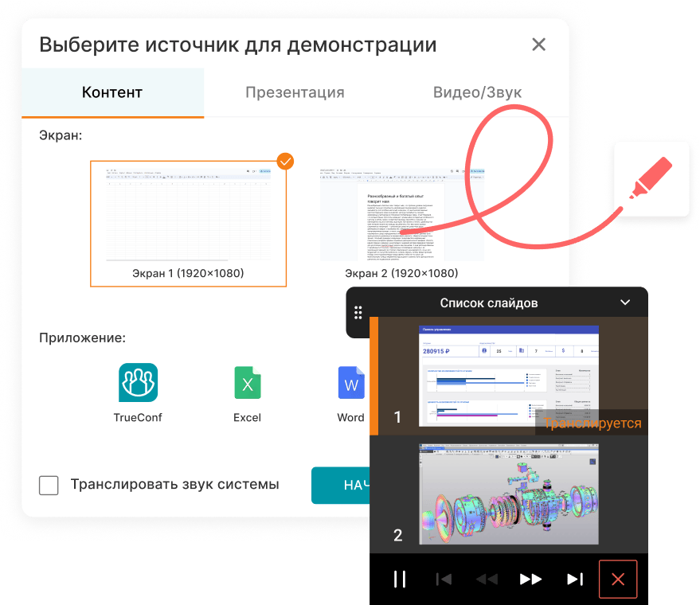The height and width of the screenshot is (605, 700).
Task: Skip to the last slide
Action: (x=575, y=579)
